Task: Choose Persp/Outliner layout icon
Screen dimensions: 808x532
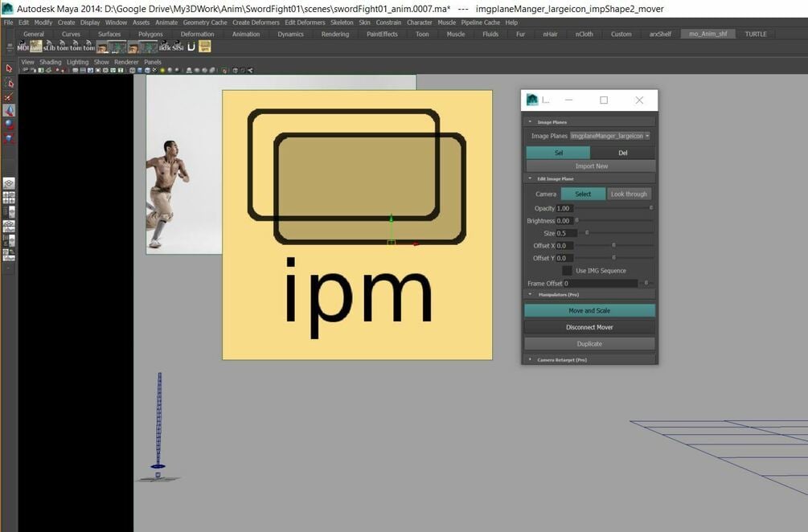Action: pos(9,211)
